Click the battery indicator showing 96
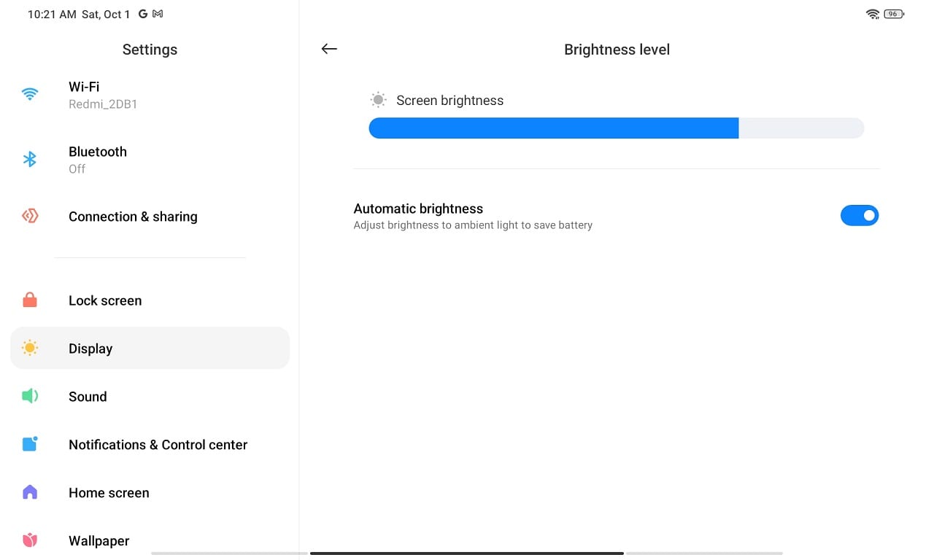Image resolution: width=934 pixels, height=560 pixels. (x=894, y=13)
